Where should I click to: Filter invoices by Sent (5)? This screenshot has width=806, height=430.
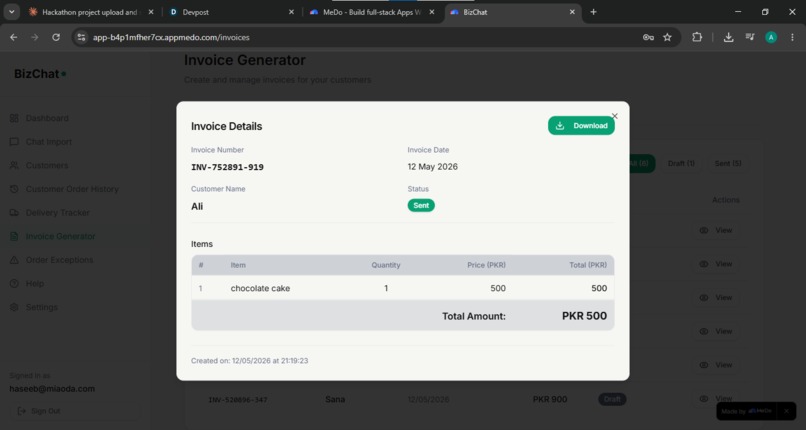[x=728, y=163]
